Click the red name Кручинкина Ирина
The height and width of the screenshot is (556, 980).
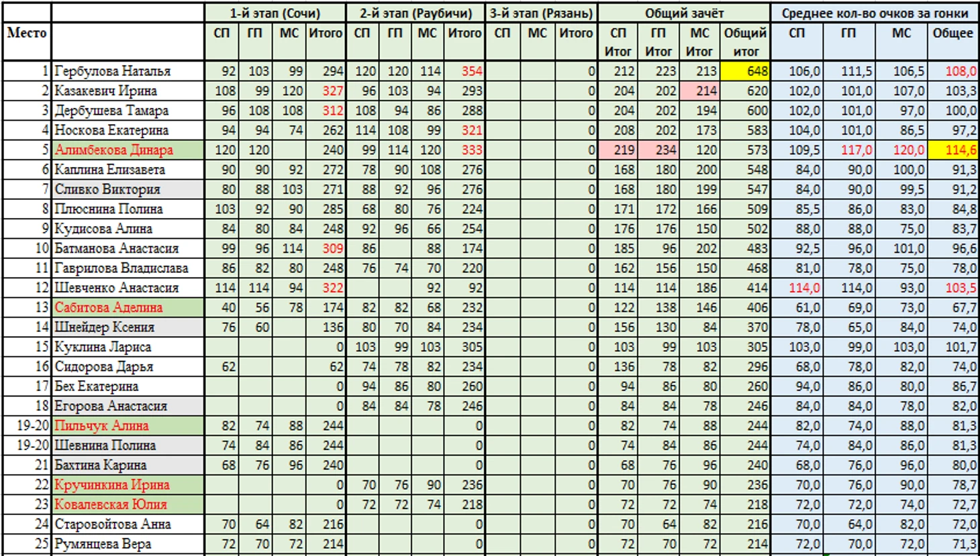128,485
